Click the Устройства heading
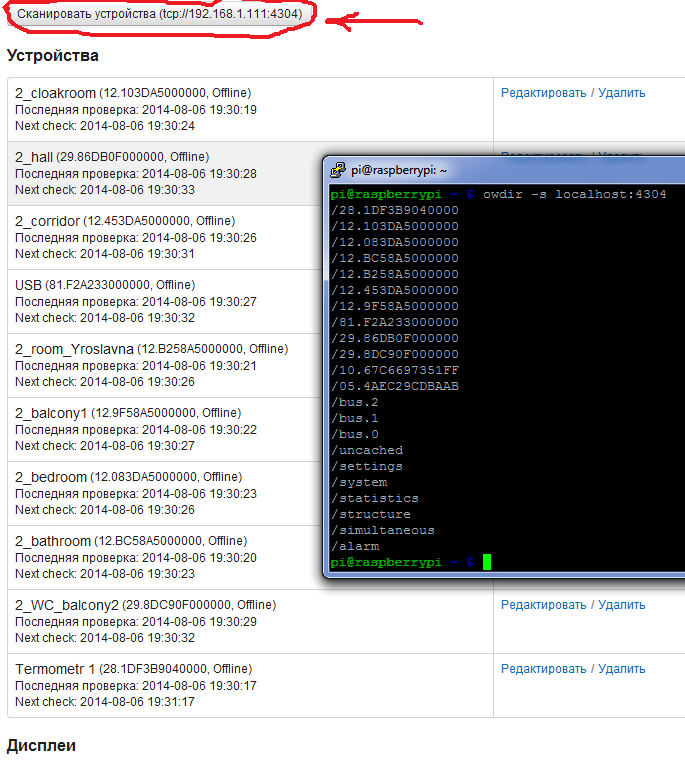Screen dimensions: 685x761 pyautogui.click(x=52, y=55)
